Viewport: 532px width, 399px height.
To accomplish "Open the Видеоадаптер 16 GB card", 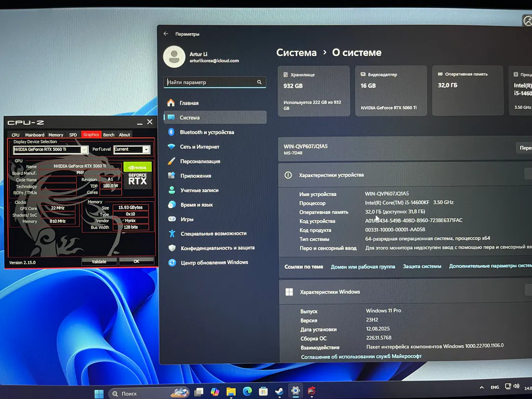I will click(x=391, y=91).
